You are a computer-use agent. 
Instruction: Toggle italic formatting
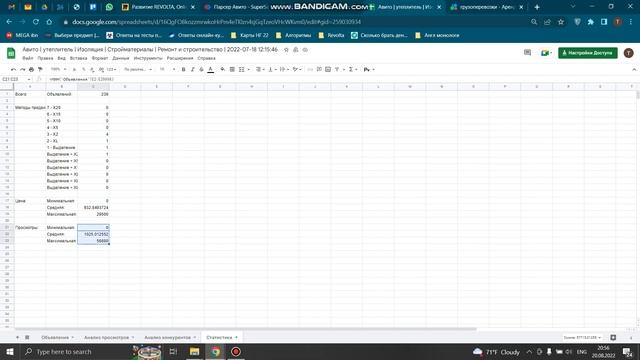[x=193, y=69]
